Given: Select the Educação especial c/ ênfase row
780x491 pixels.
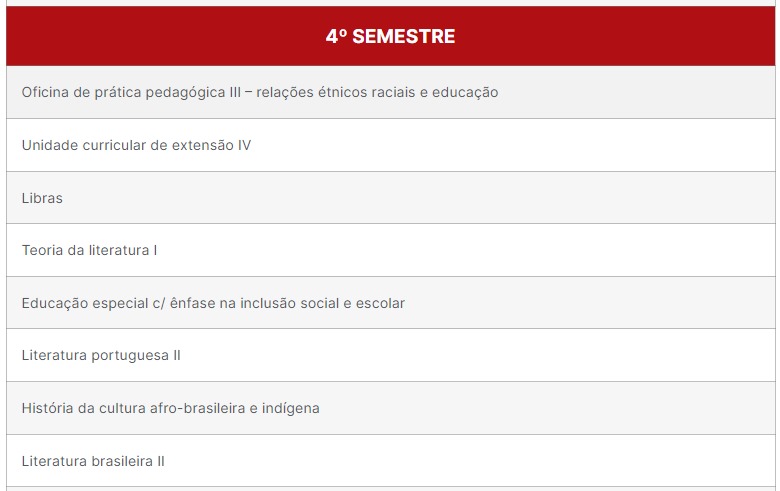Looking at the screenshot, I should point(390,303).
